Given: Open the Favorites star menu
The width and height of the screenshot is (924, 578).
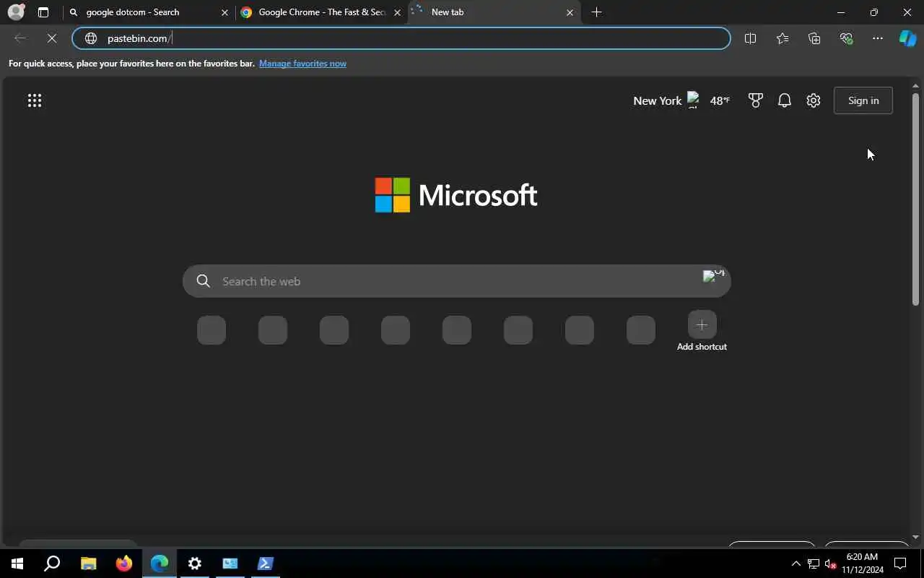Looking at the screenshot, I should [x=783, y=38].
